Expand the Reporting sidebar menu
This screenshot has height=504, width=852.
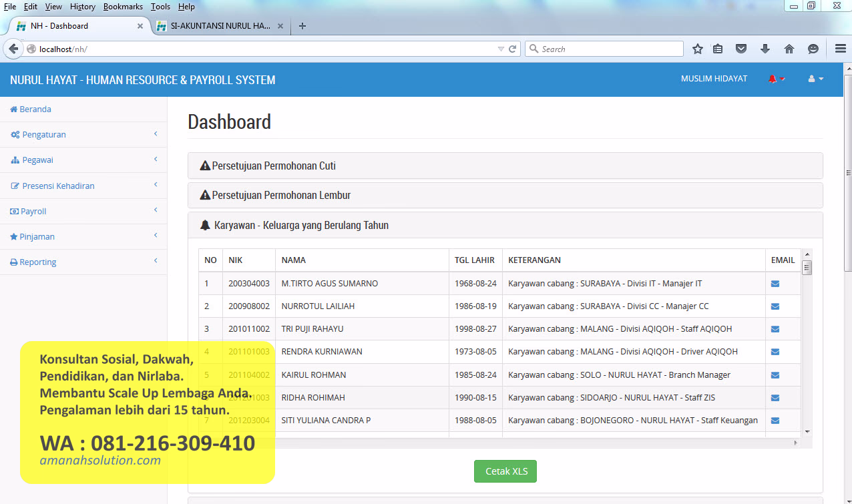pyautogui.click(x=83, y=262)
